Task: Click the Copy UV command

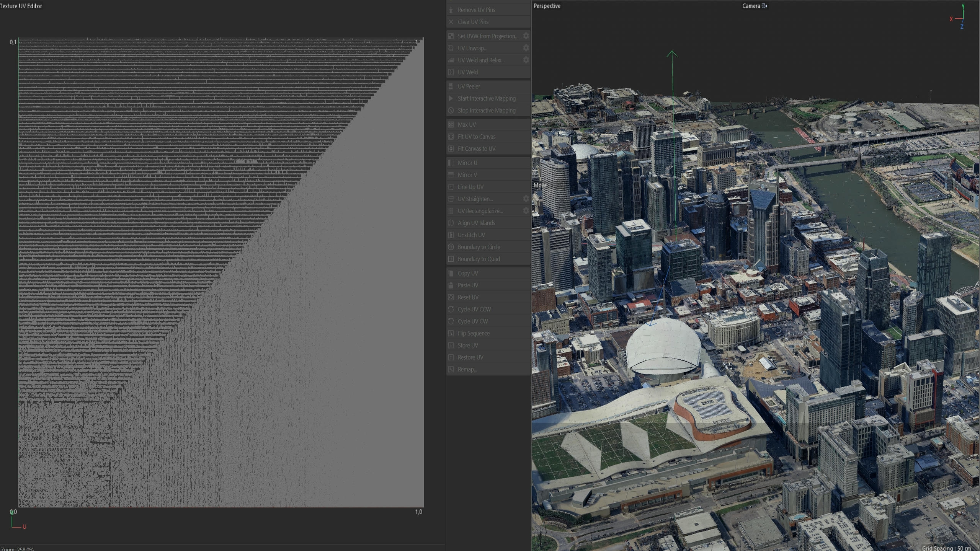Action: coord(488,273)
